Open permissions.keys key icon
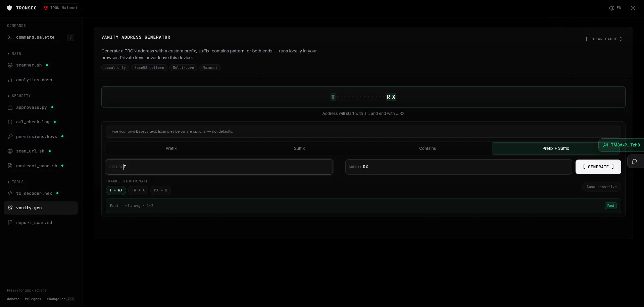Viewport: 644px width, 307px height. (x=10, y=137)
